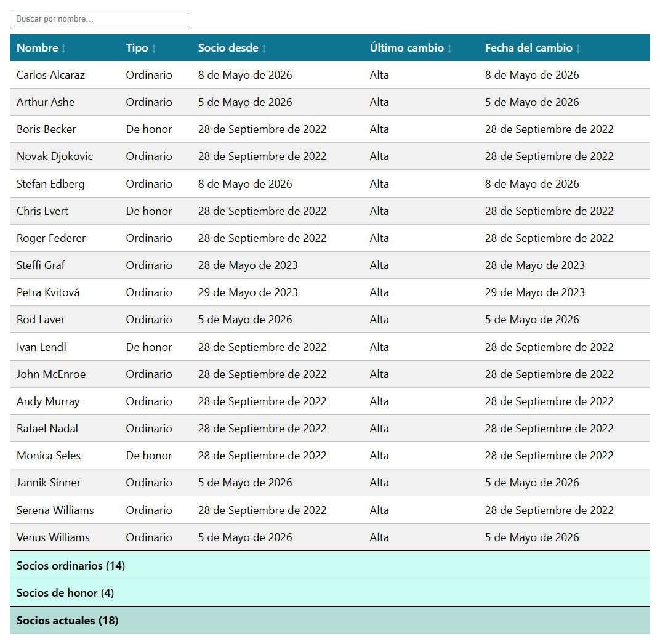This screenshot has height=644, width=660.
Task: Click the name Steffi Graf
Action: 41,265
